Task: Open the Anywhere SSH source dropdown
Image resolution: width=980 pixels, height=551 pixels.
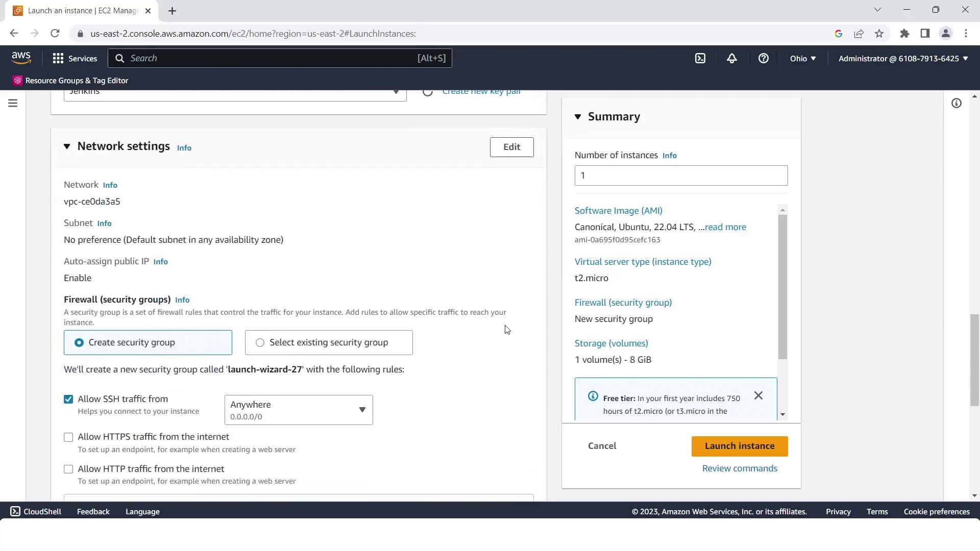Action: 299,410
